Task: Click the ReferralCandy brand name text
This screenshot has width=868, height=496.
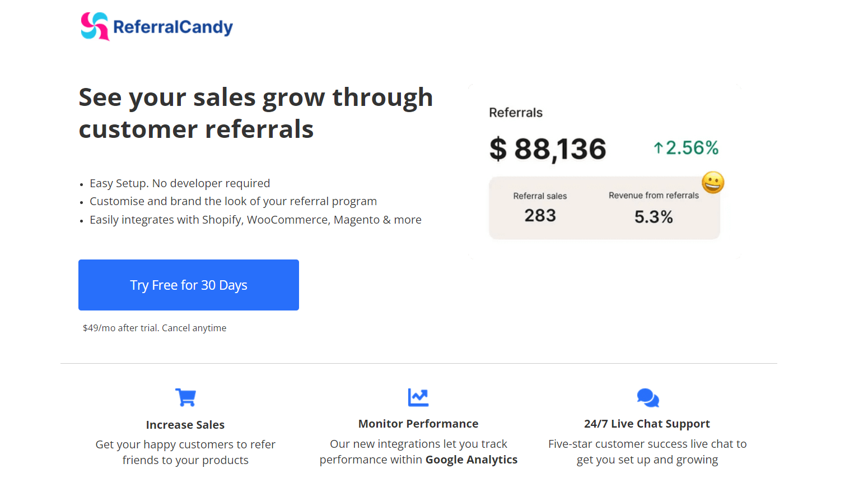Action: pyautogui.click(x=173, y=27)
